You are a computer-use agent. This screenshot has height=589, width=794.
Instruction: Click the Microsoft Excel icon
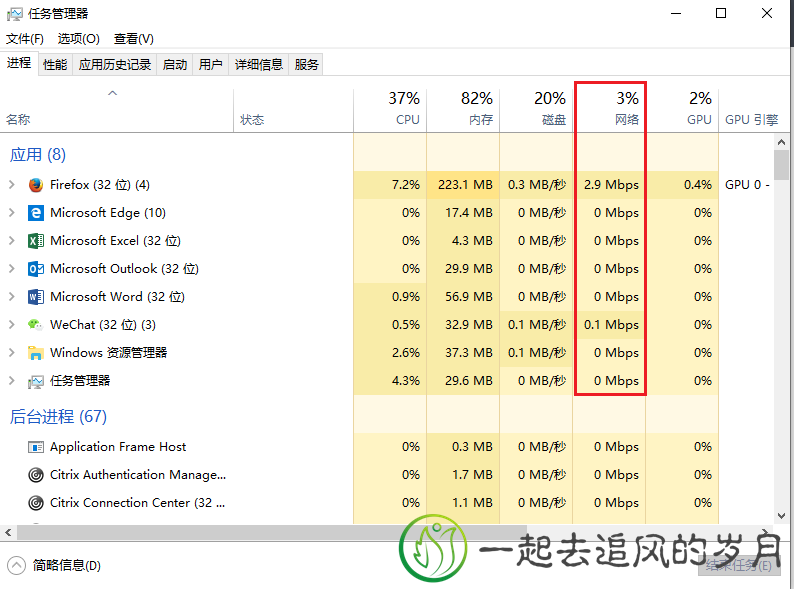click(x=35, y=241)
